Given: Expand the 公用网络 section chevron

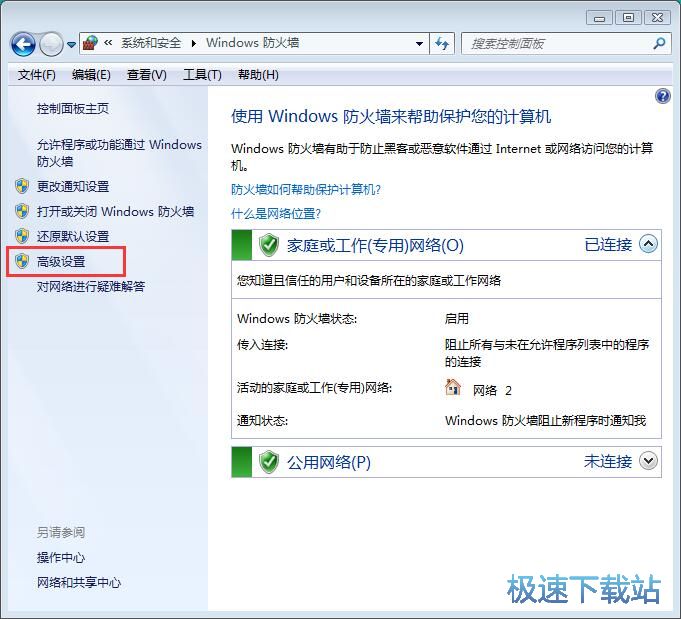Looking at the screenshot, I should (648, 461).
